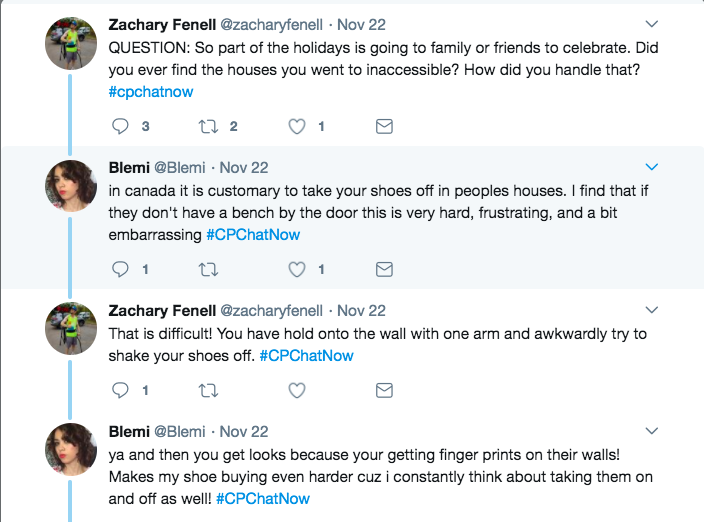
Task: Like Blemi's tweet about the bench
Action: 296,269
